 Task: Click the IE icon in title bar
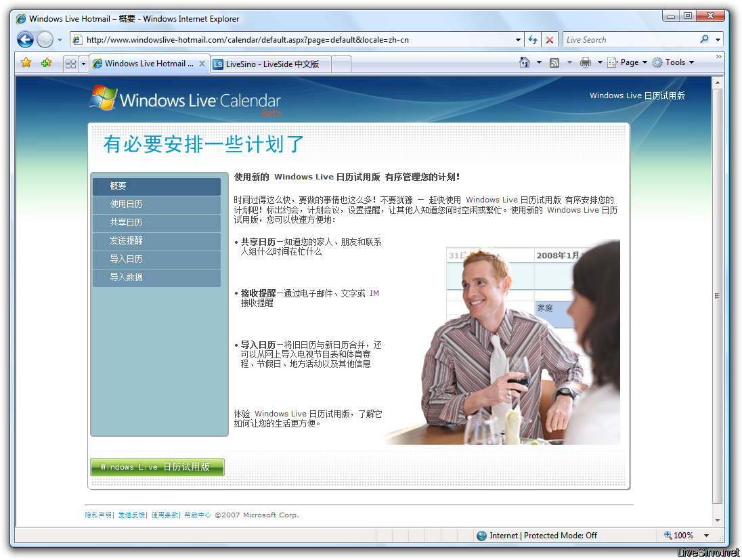tap(21, 19)
